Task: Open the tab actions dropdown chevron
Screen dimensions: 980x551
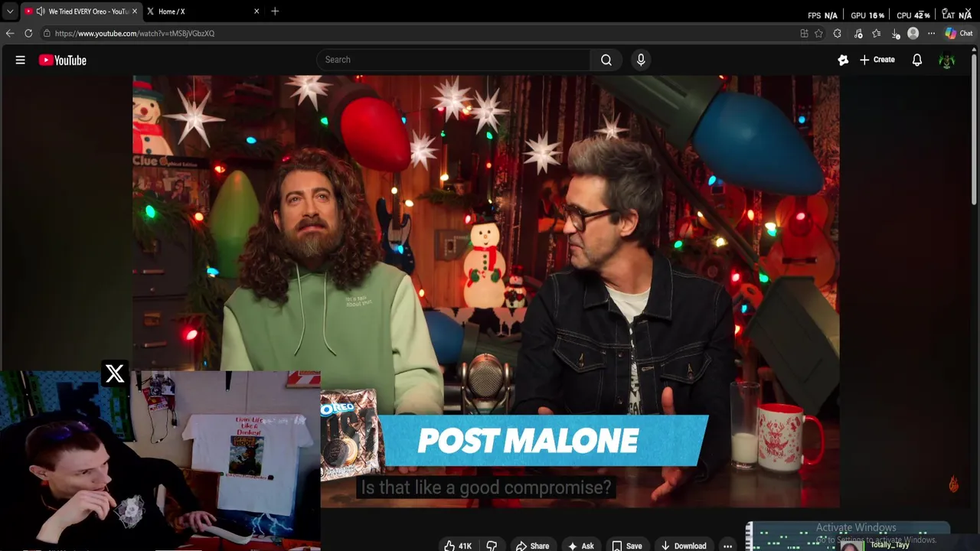Action: (x=9, y=11)
